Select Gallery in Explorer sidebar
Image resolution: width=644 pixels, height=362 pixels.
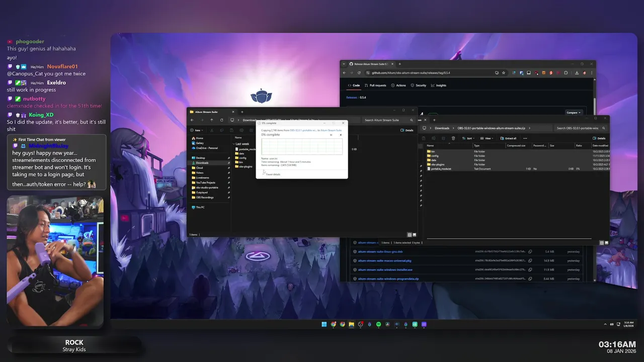198,143
